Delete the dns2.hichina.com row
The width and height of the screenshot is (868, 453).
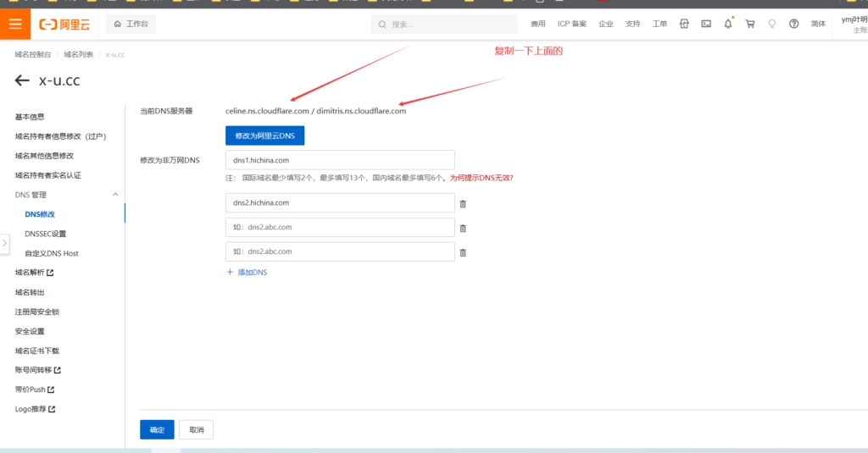pyautogui.click(x=463, y=203)
